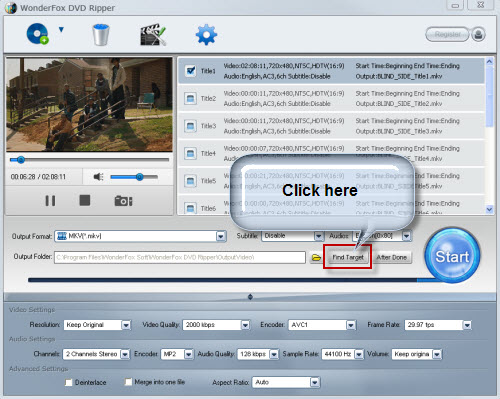Select the Output BLIND_SIDE_Title3.mkv text
The width and height of the screenshot is (500, 399).
[x=399, y=131]
